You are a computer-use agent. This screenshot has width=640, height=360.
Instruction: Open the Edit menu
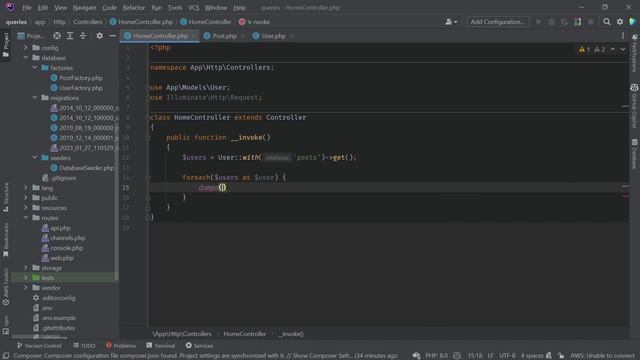[x=43, y=8]
